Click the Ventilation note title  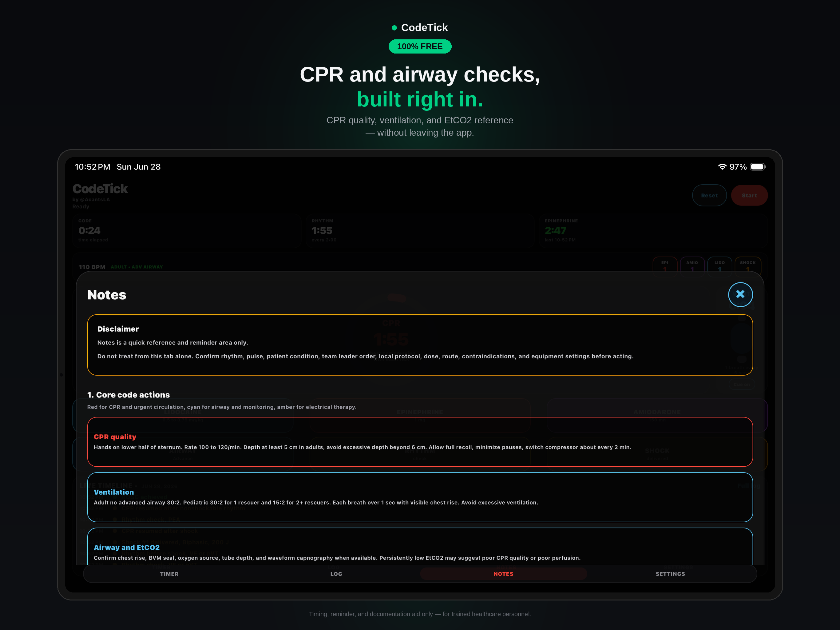(x=113, y=492)
